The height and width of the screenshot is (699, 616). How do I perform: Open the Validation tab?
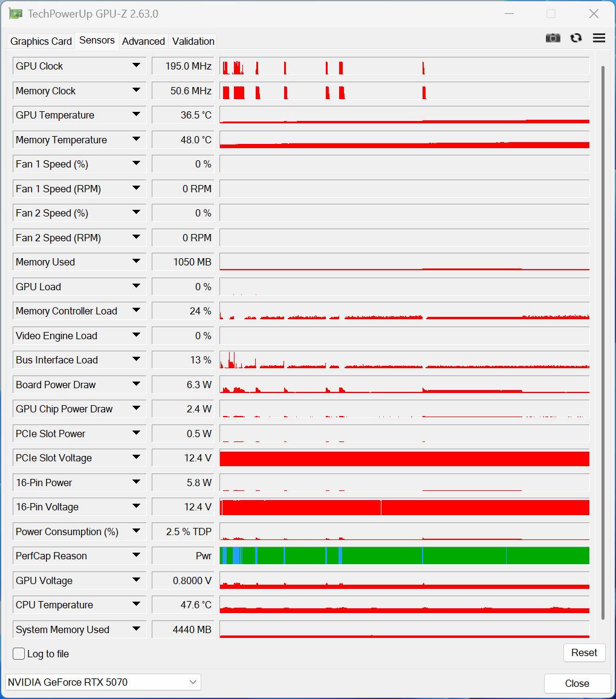coord(193,41)
